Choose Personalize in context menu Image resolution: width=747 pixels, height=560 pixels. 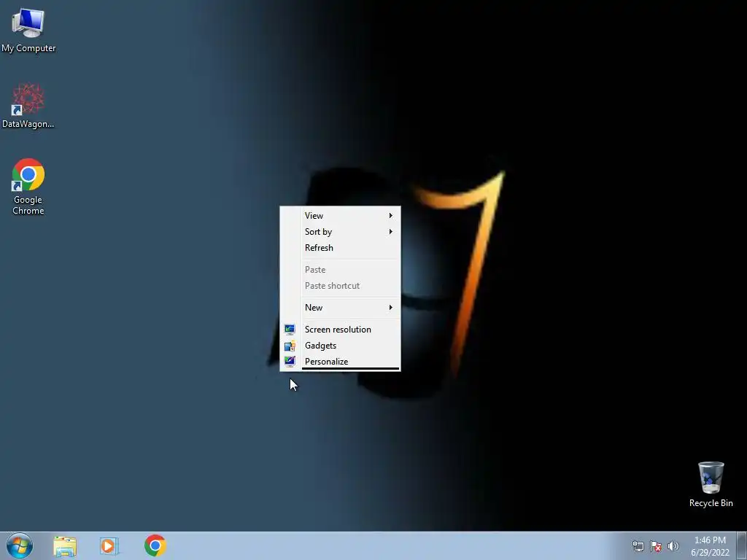click(x=340, y=362)
